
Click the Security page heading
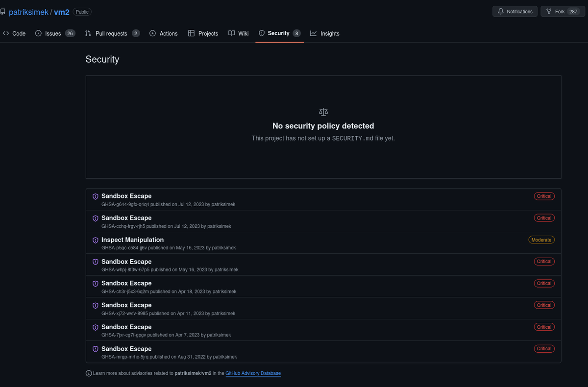102,59
